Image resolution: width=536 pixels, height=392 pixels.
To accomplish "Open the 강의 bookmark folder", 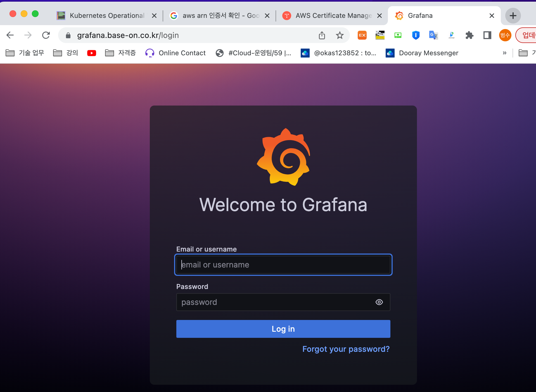I will coord(66,53).
